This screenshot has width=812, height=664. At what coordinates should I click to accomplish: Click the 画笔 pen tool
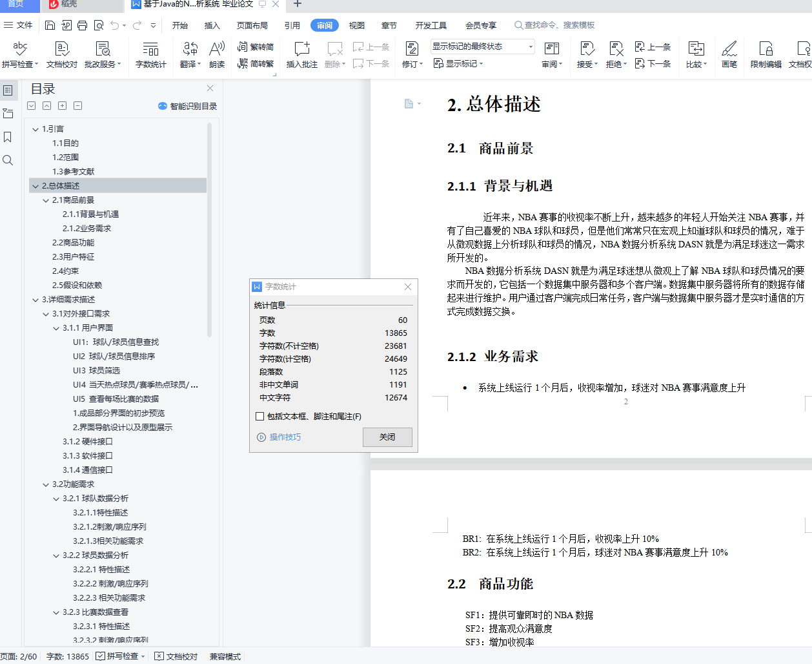click(729, 55)
